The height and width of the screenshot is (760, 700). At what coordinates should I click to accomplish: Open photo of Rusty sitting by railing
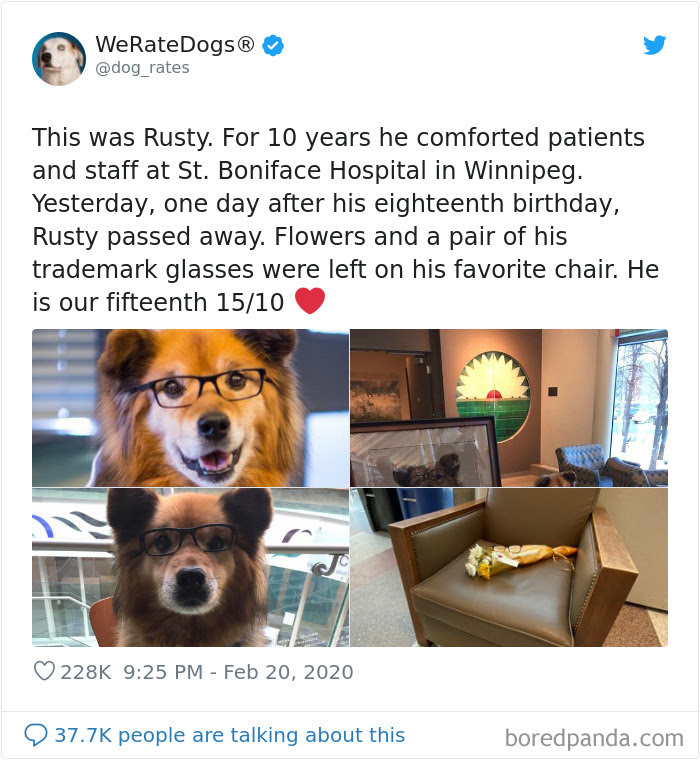pos(191,568)
